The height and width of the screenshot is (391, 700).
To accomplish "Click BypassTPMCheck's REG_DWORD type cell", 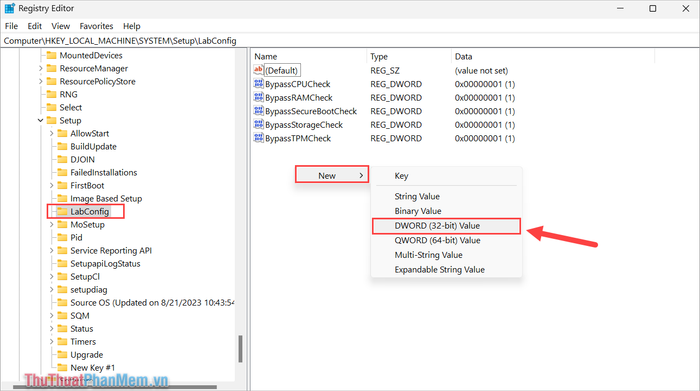I will coord(396,138).
